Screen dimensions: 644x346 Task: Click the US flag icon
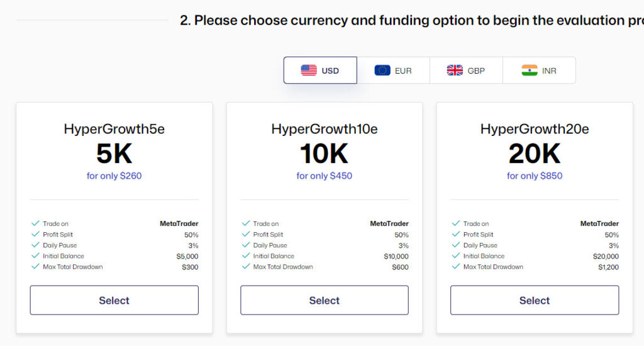pyautogui.click(x=308, y=70)
